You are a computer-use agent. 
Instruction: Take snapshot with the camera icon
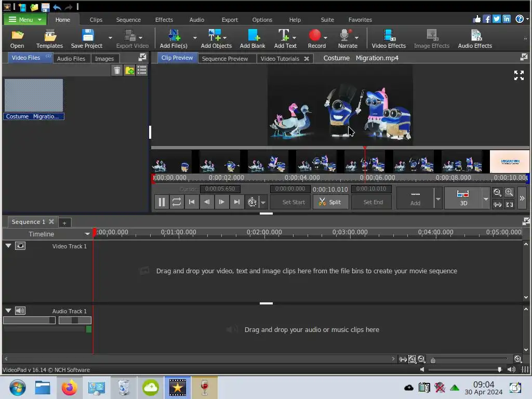[252, 202]
